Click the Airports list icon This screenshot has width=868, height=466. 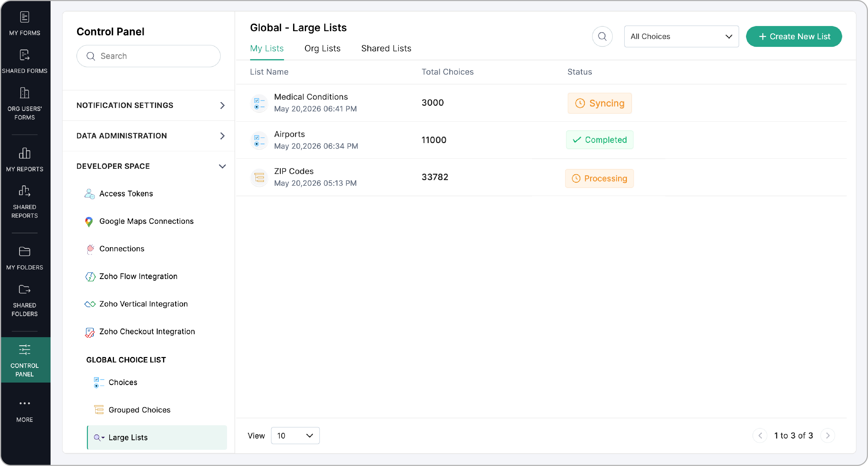(x=259, y=141)
